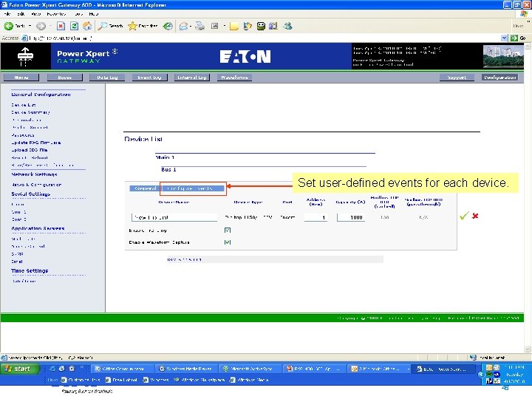Click the browser Back arrow icon
The height and width of the screenshot is (399, 532).
coord(9,26)
